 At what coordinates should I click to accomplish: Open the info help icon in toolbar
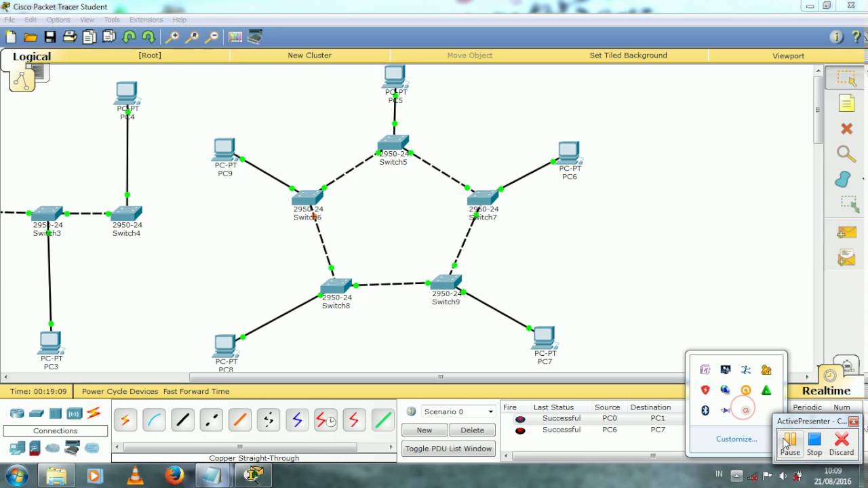pyautogui.click(x=836, y=37)
